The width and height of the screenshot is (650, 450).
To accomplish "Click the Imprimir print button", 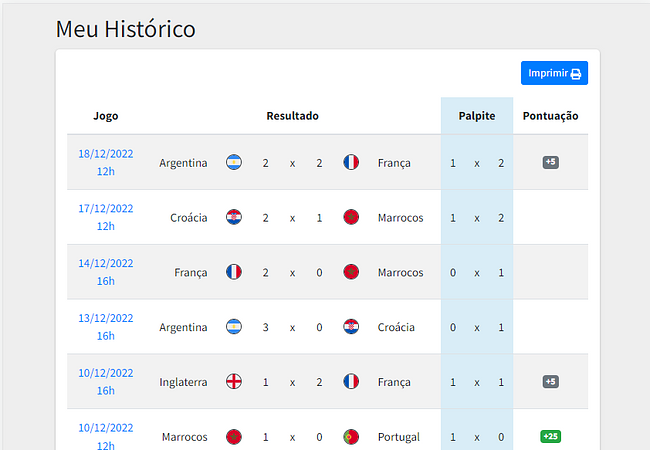I will [x=554, y=73].
